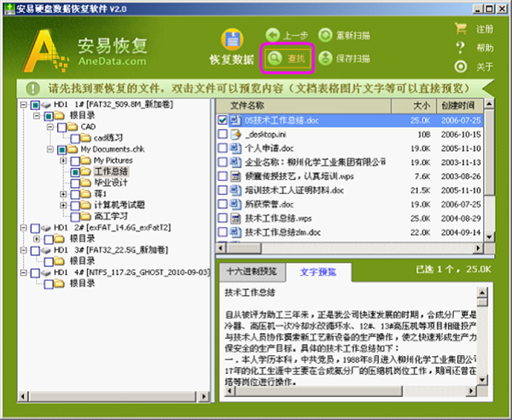Click the 恢复数据 save disk icon
The height and width of the screenshot is (420, 512).
pyautogui.click(x=230, y=39)
